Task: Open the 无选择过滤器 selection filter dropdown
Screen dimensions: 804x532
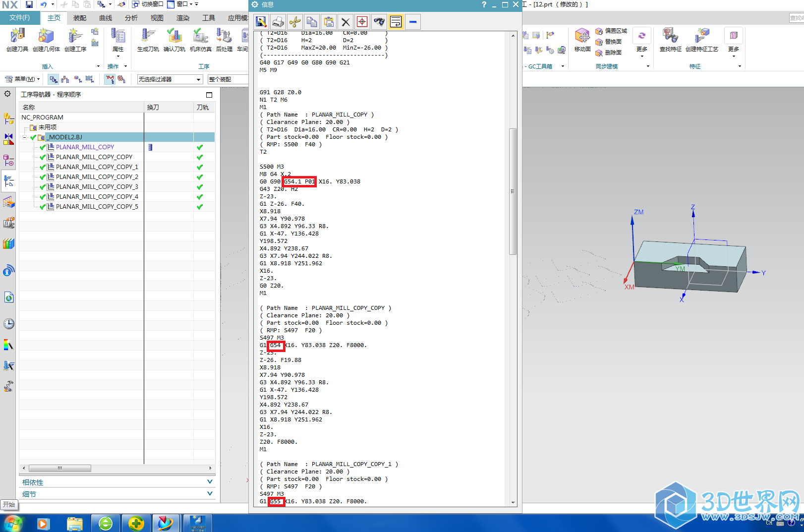Action: point(170,79)
